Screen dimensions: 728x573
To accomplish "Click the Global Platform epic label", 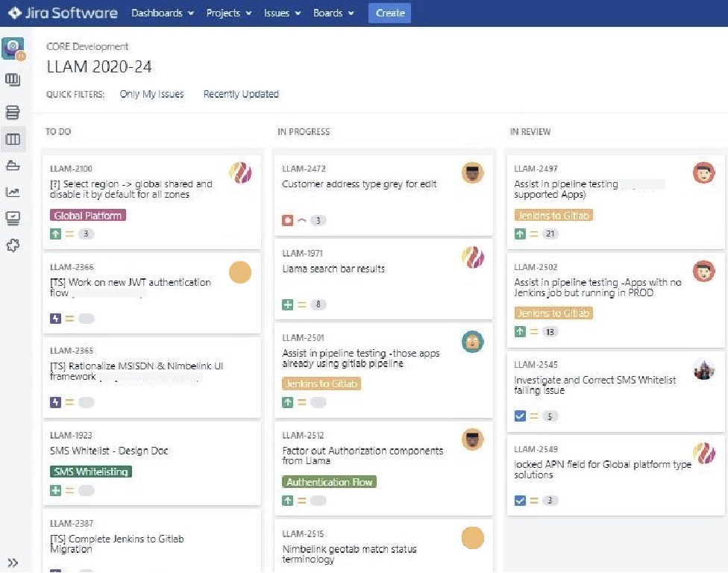I will 88,216.
